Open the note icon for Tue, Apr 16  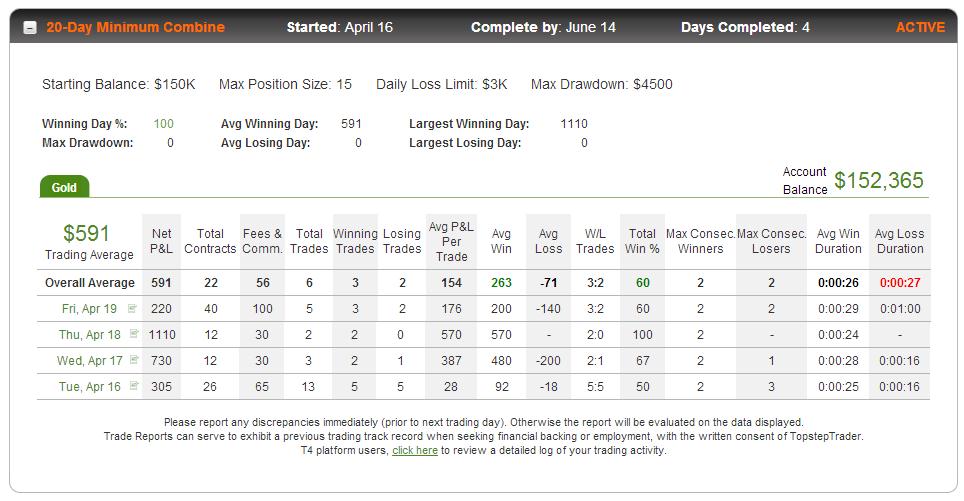click(135, 385)
